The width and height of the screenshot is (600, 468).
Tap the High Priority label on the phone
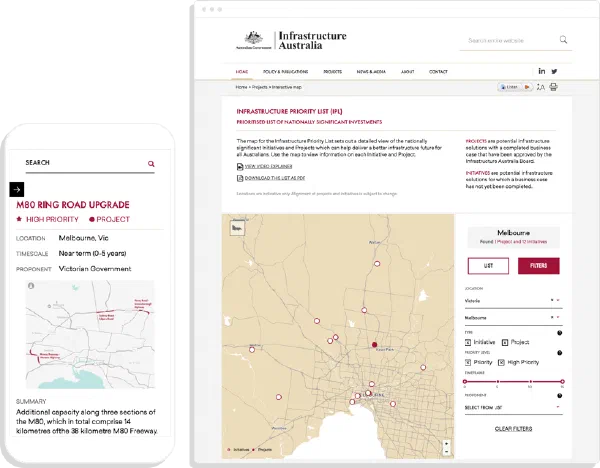(52, 219)
